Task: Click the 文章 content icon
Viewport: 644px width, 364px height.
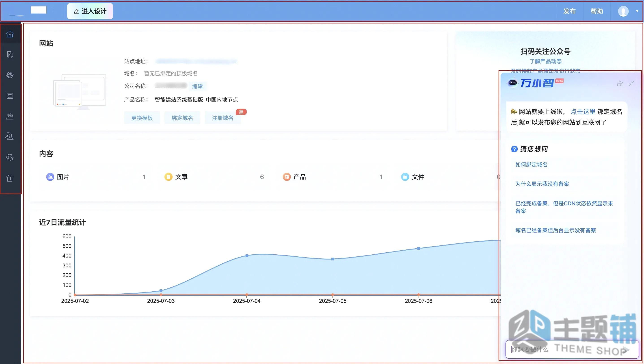Action: tap(169, 177)
